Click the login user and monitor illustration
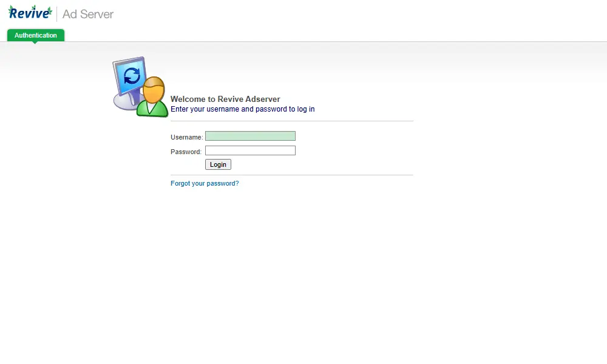The width and height of the screenshot is (607, 364). pyautogui.click(x=141, y=87)
